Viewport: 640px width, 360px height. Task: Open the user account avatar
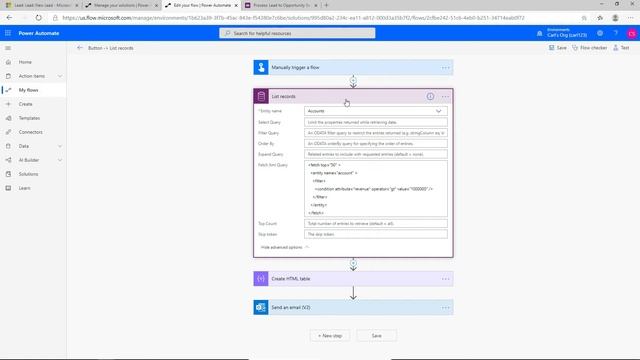(632, 33)
